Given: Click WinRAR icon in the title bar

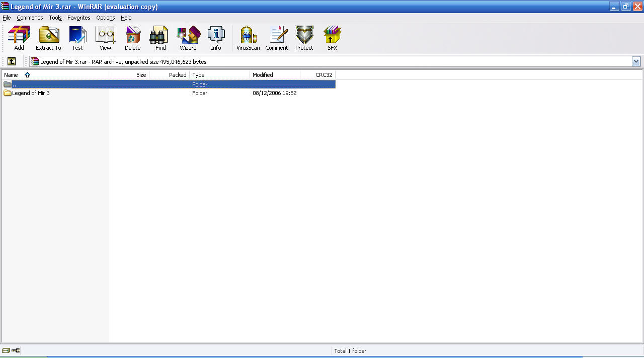Looking at the screenshot, I should [5, 7].
